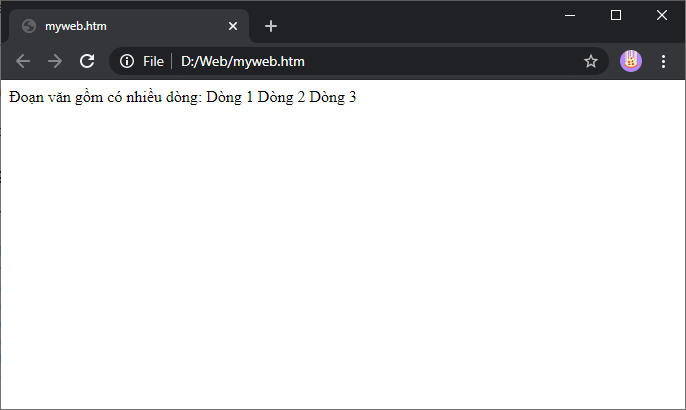Reload the myweb.htm page
Image resolution: width=686 pixels, height=410 pixels.
87,61
